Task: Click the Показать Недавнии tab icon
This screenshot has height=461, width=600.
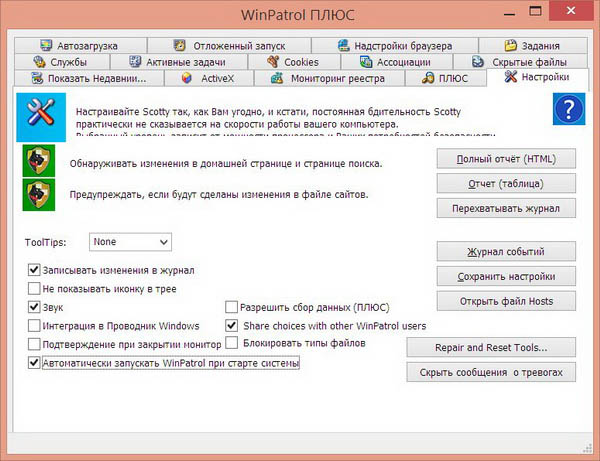Action: coord(37,78)
